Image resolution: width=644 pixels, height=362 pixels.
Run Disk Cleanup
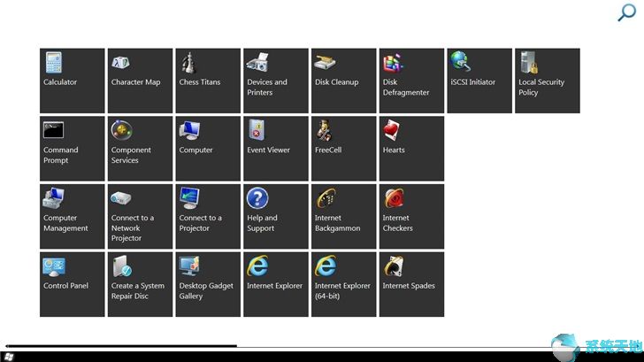[x=344, y=81]
